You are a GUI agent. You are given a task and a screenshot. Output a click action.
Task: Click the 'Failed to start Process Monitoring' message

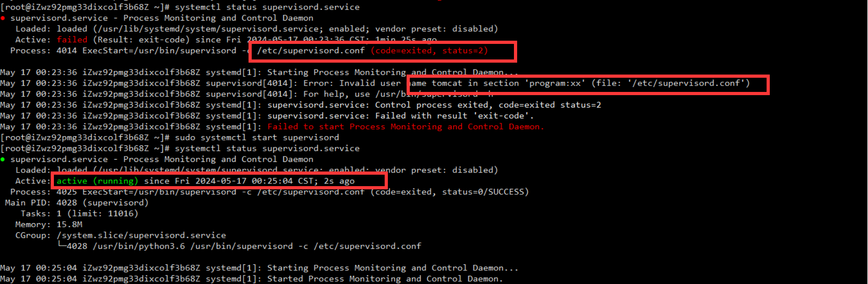pyautogui.click(x=406, y=127)
